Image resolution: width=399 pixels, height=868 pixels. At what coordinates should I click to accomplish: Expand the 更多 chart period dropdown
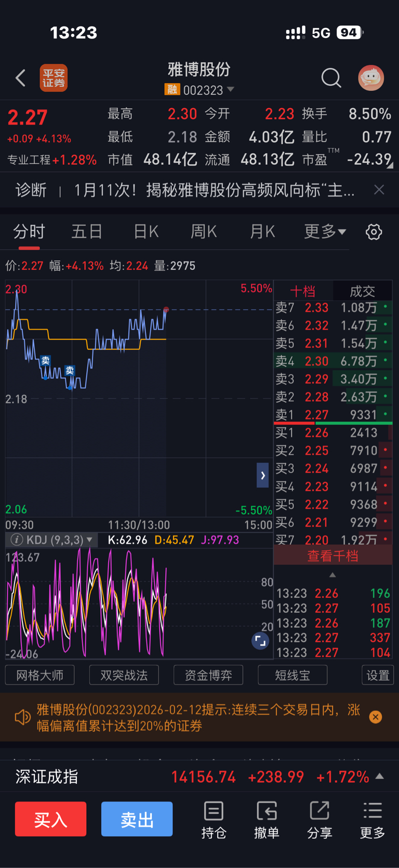[325, 231]
